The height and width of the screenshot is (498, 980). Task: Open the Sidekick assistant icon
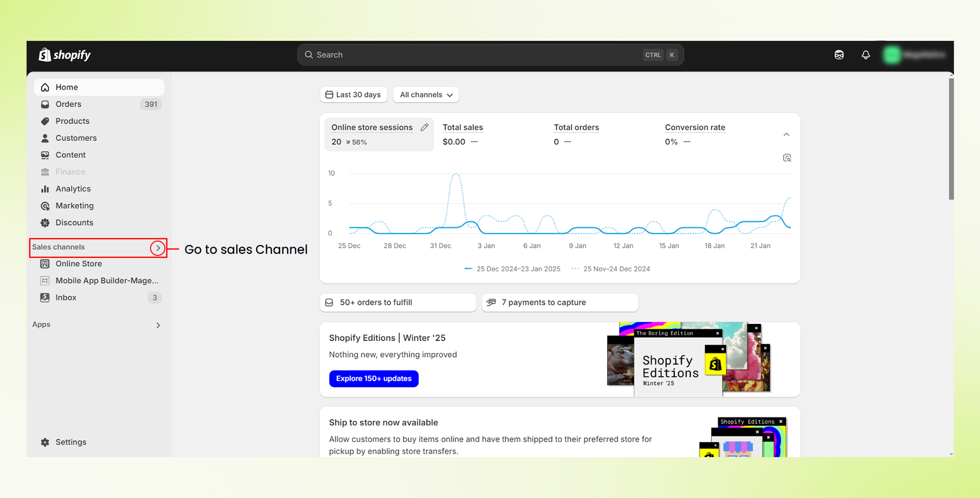point(839,55)
